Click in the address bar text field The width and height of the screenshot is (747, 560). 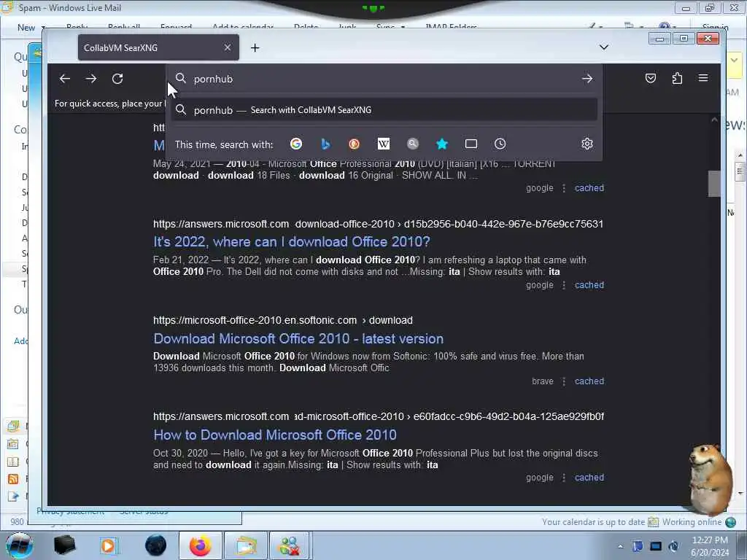click(384, 79)
